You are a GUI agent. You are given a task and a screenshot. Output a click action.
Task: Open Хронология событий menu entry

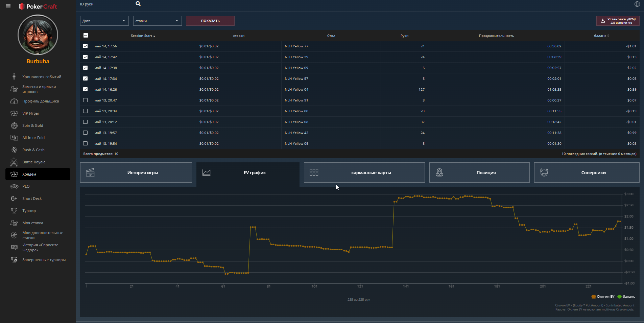pos(42,77)
